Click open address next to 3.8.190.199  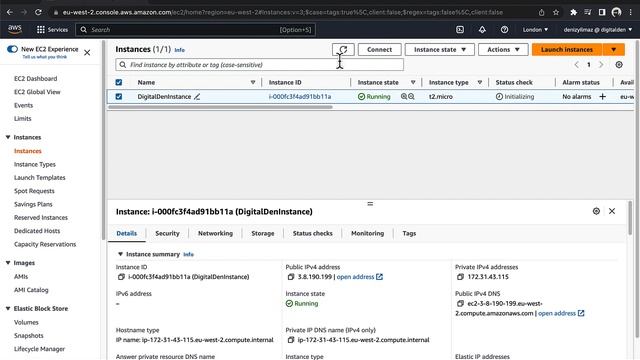point(360,277)
